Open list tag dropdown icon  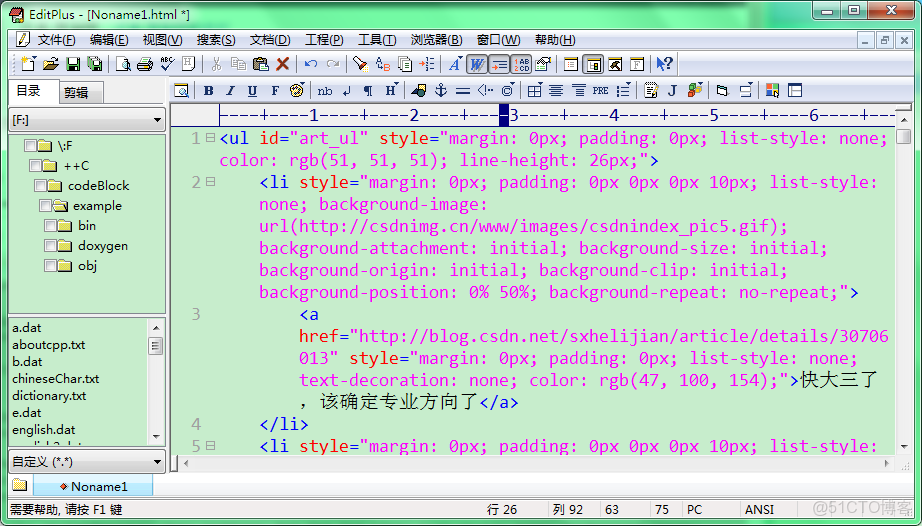pyautogui.click(x=623, y=91)
